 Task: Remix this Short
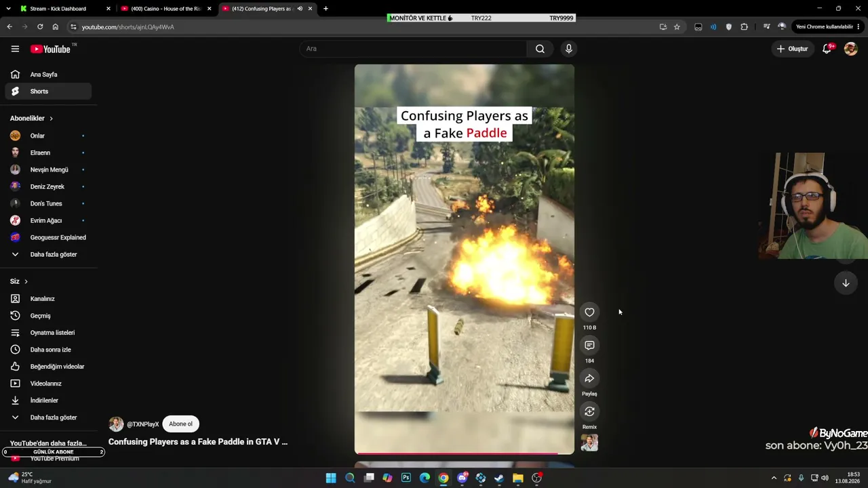[589, 411]
